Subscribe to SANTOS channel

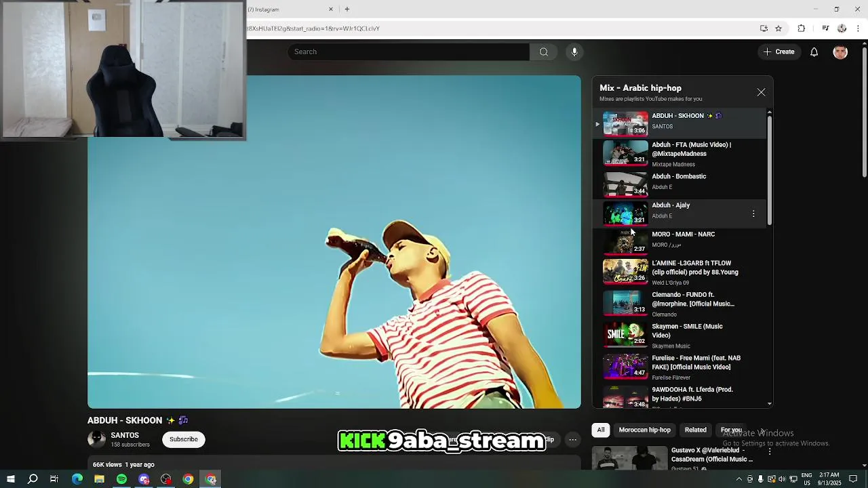pos(184,439)
